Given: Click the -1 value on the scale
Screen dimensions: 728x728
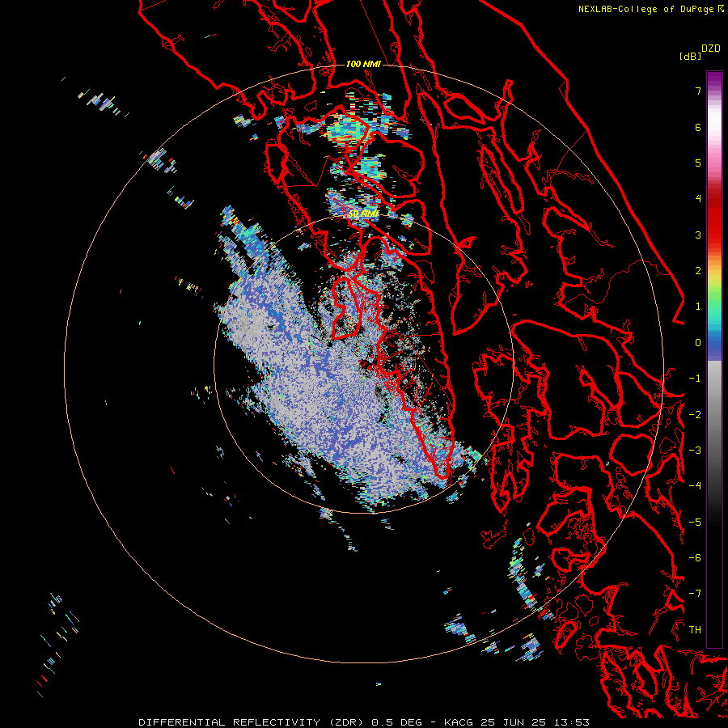Looking at the screenshot, I should 695,379.
